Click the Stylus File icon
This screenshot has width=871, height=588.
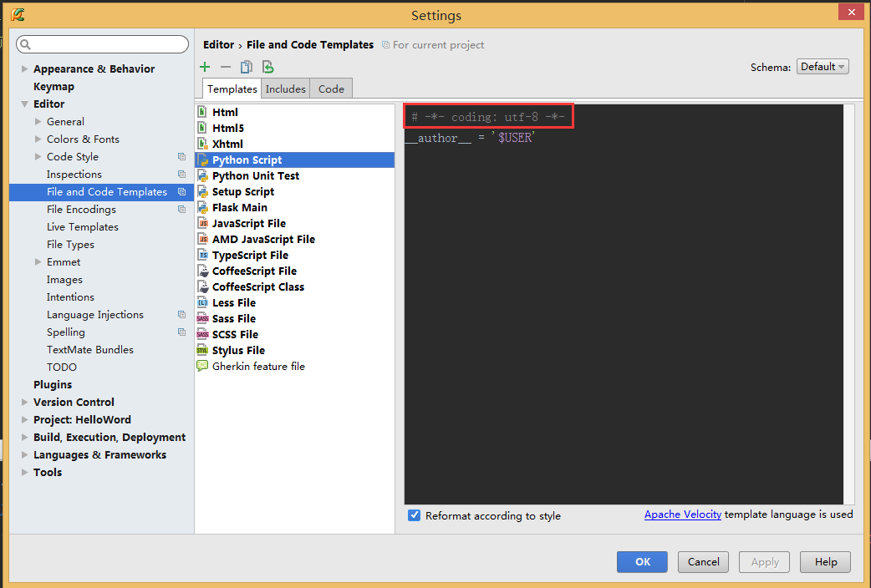202,350
